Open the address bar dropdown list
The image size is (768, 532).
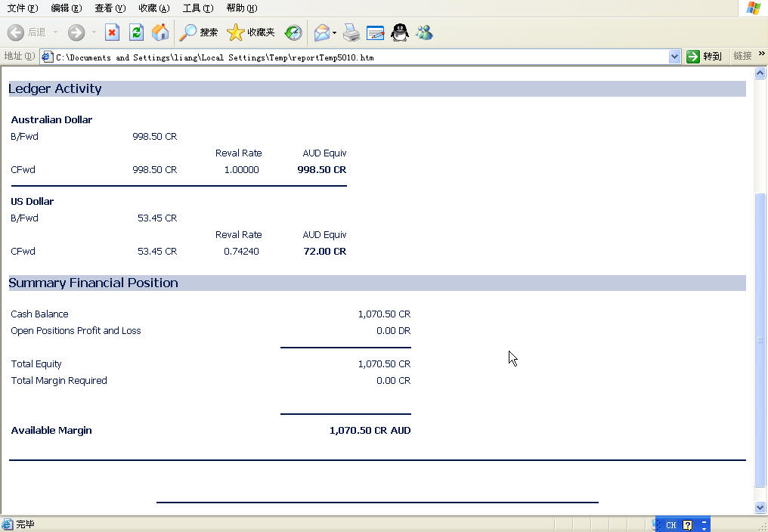pyautogui.click(x=674, y=57)
